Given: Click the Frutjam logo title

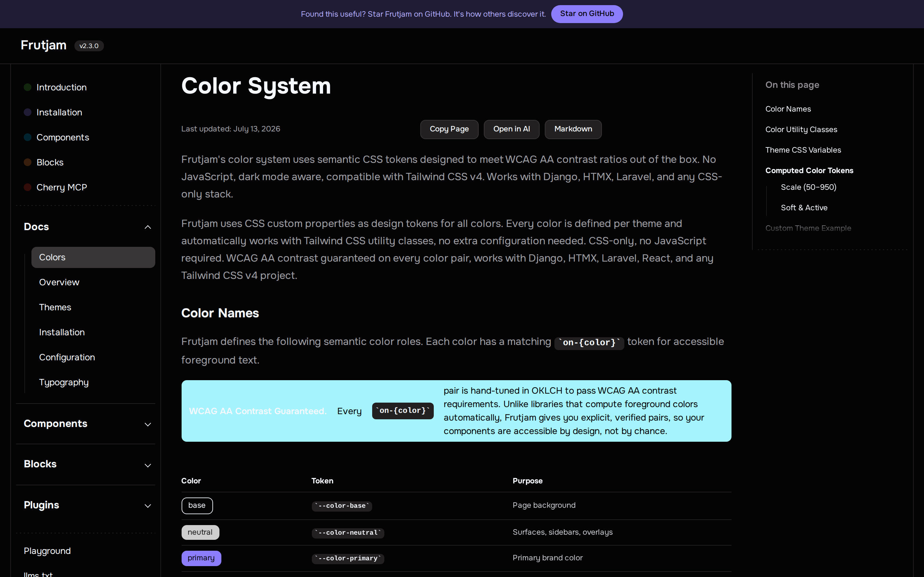Looking at the screenshot, I should point(44,46).
